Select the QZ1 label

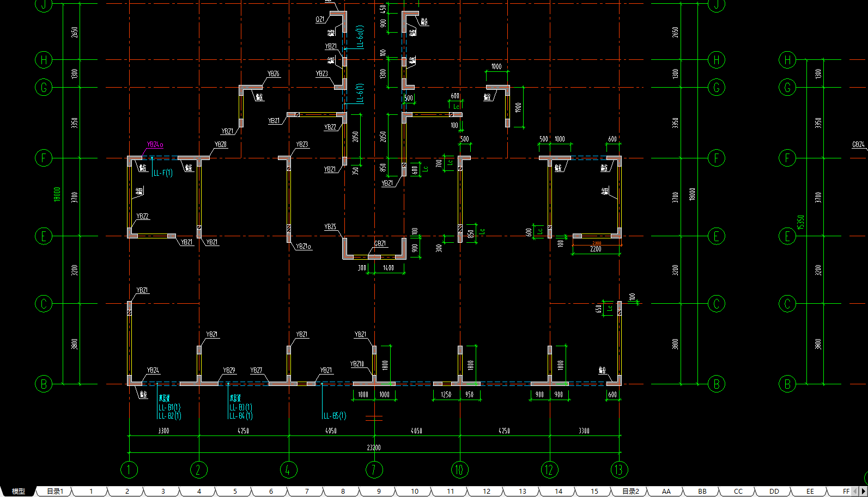coord(320,20)
